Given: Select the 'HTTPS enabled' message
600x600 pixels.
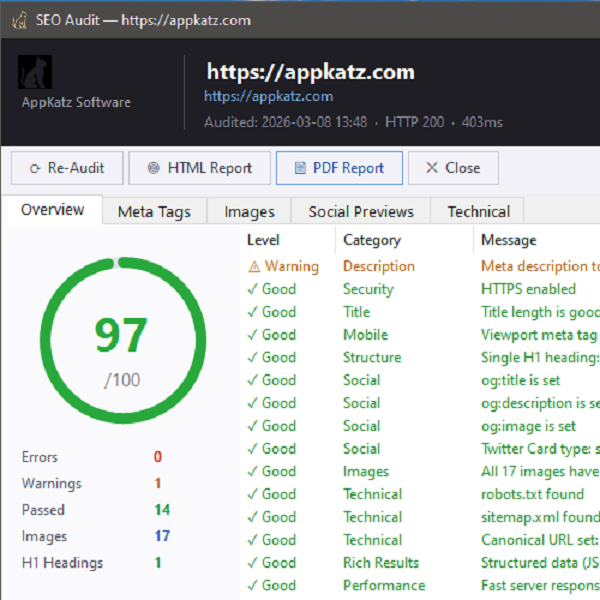Looking at the screenshot, I should [528, 289].
